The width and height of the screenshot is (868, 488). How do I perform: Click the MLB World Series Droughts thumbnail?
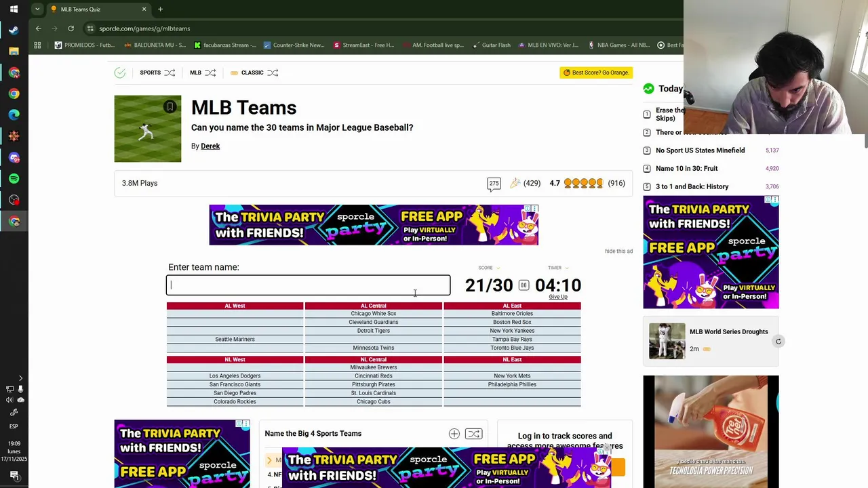(667, 341)
